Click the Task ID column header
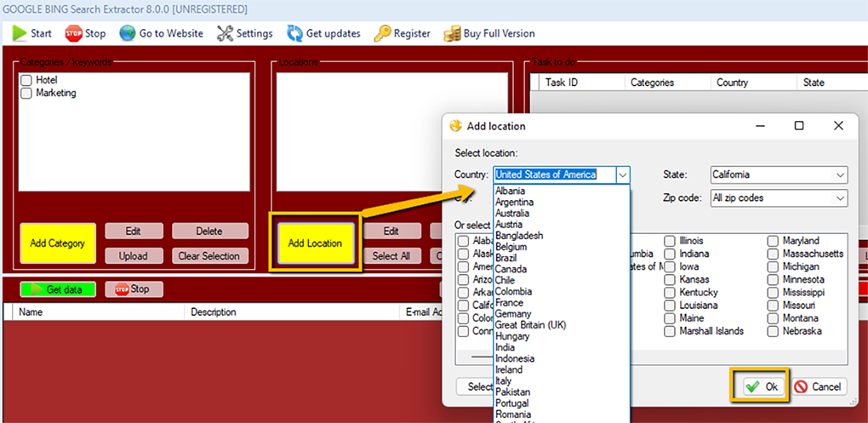Image resolution: width=868 pixels, height=423 pixels. pos(582,83)
